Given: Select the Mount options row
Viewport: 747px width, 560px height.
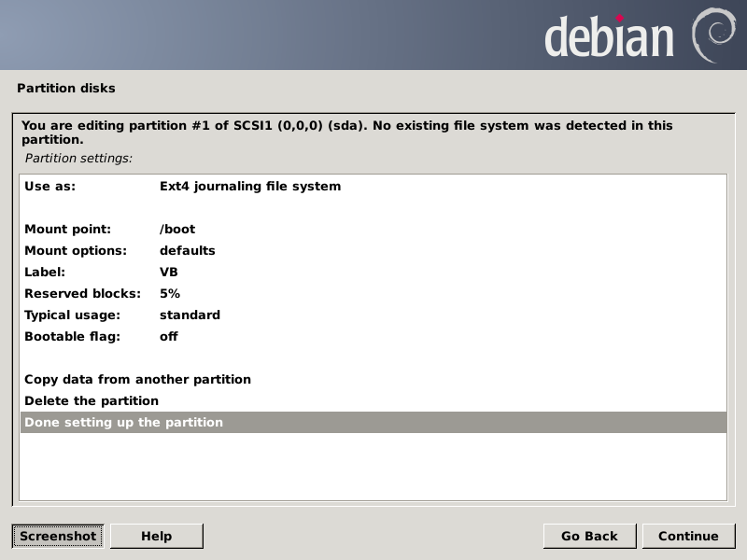Looking at the screenshot, I should click(76, 250).
